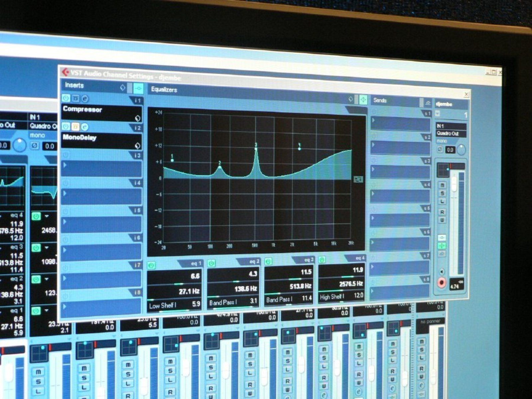
Task: Close the VST Audio Channel Settings window
Action: (x=466, y=94)
